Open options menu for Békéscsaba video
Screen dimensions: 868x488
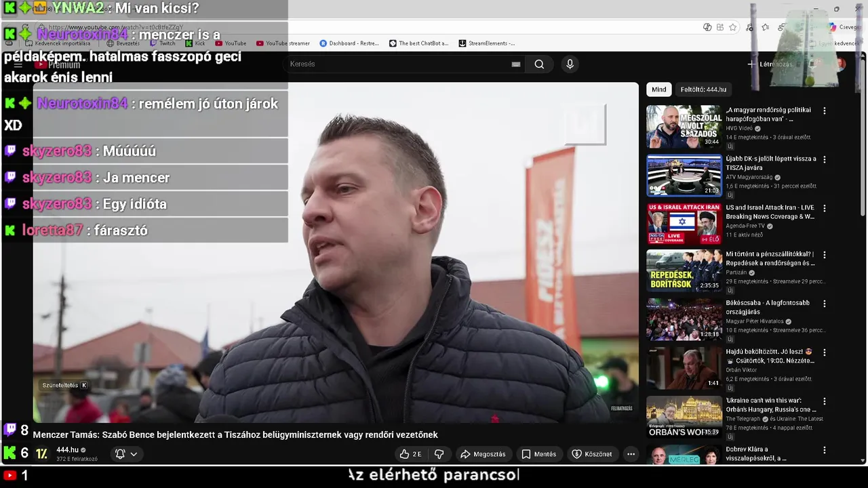tap(825, 304)
